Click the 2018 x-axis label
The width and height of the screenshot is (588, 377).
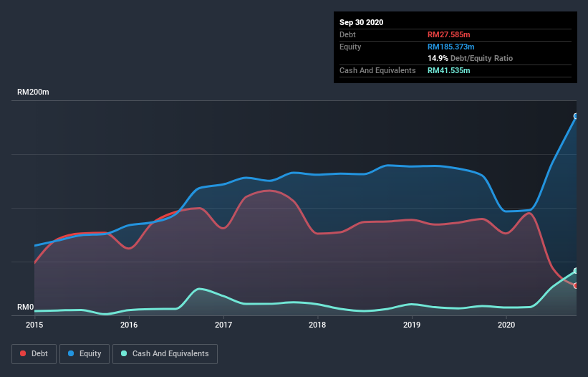317,325
